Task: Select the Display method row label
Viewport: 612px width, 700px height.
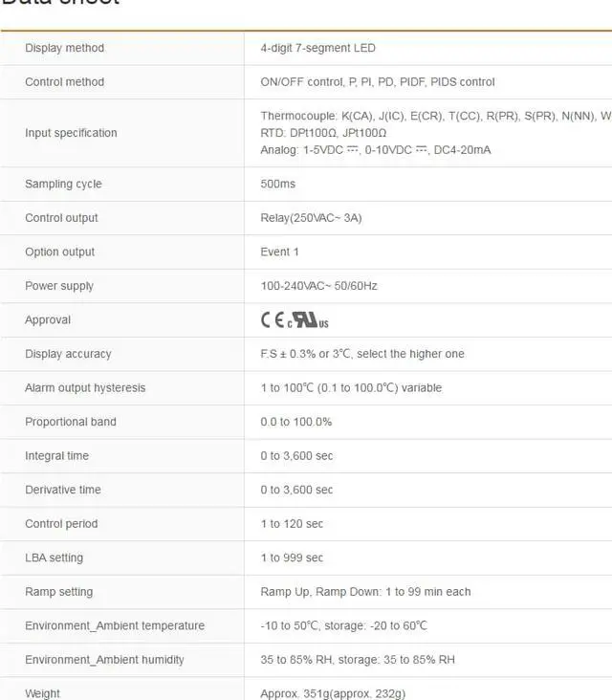Action: (65, 48)
